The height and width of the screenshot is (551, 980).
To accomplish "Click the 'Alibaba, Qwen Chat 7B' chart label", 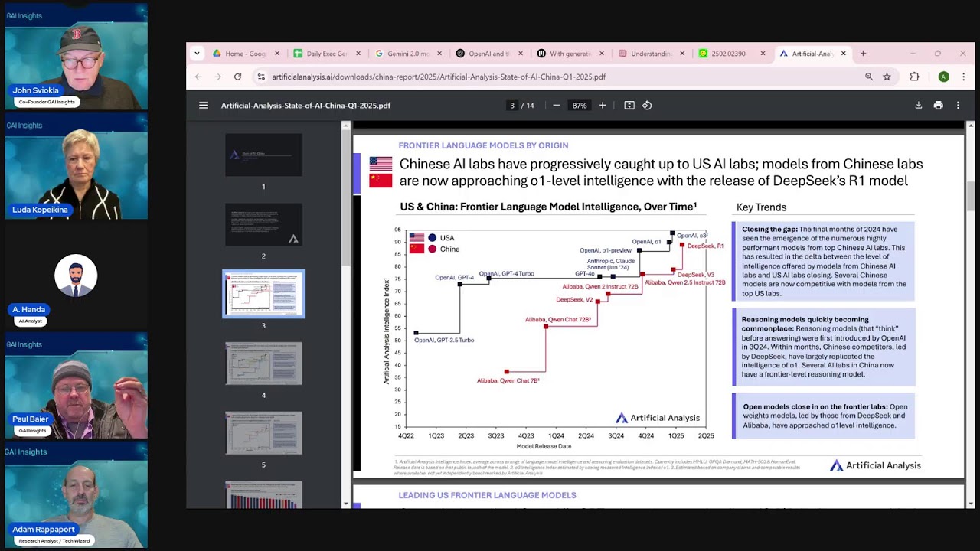I will coord(508,380).
